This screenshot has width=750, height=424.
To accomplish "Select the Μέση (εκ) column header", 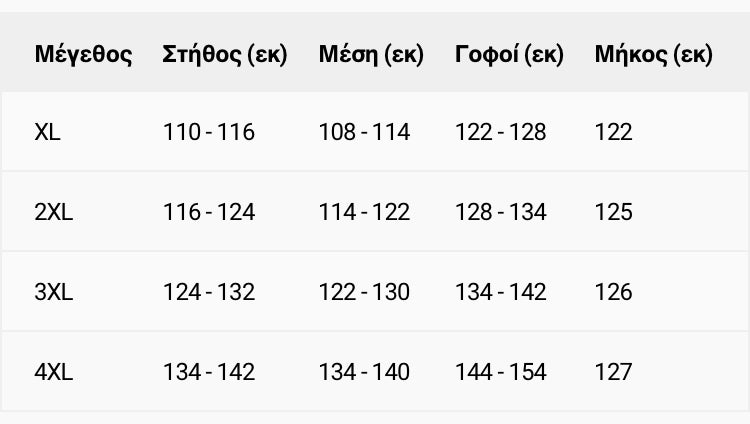I will pyautogui.click(x=371, y=54).
